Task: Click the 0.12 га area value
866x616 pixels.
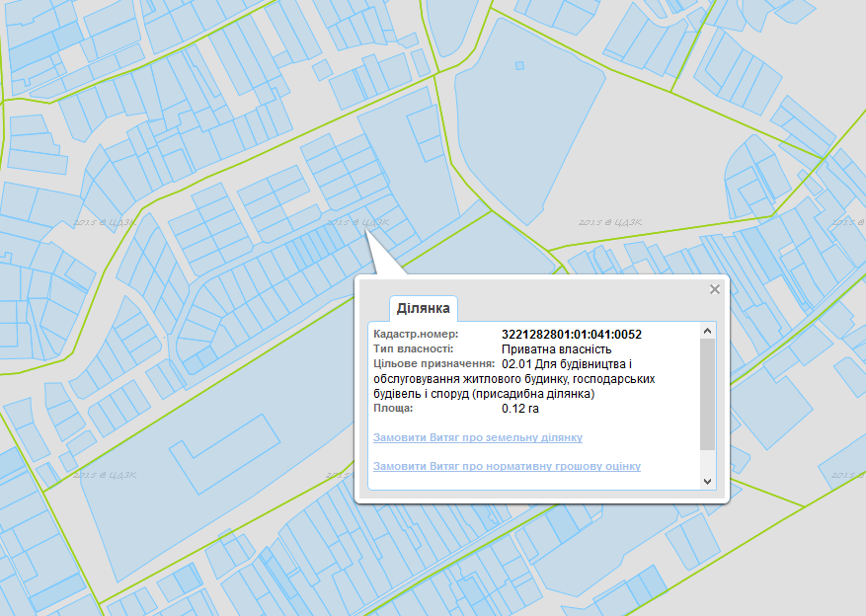Action: (x=519, y=408)
